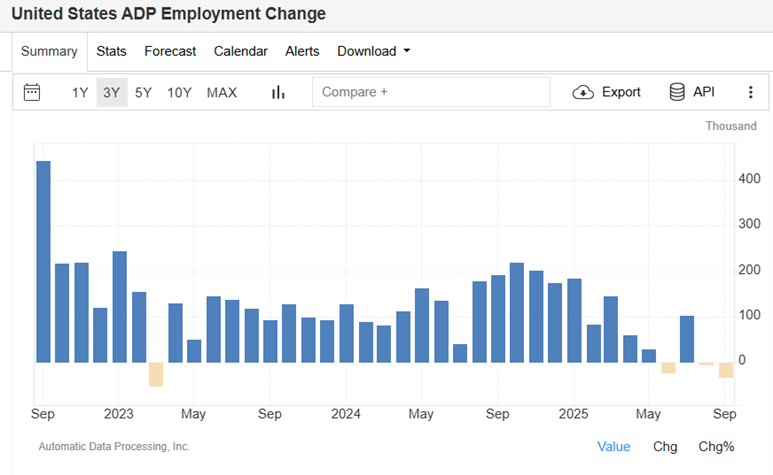This screenshot has width=773, height=475.
Task: Click the 100 y-axis label
Action: click(749, 315)
